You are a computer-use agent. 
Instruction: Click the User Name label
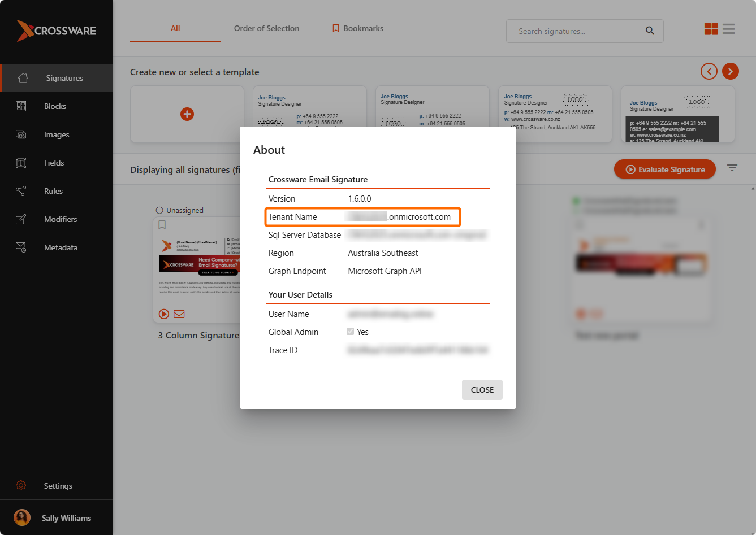(289, 314)
